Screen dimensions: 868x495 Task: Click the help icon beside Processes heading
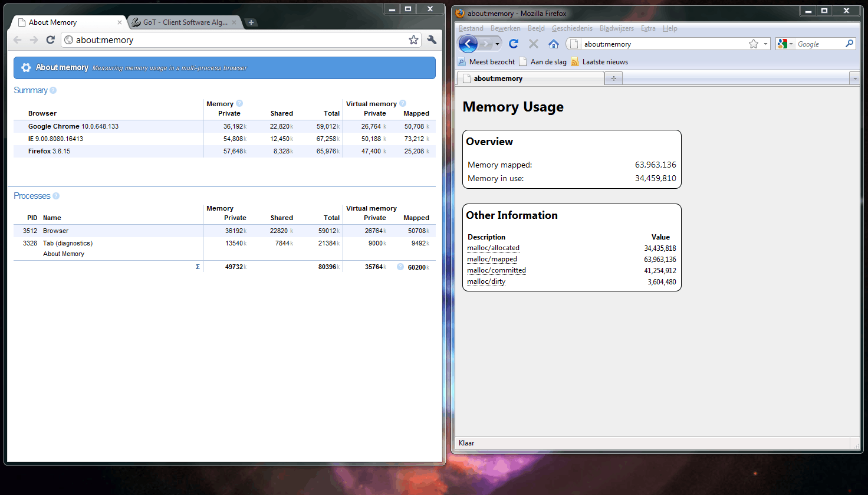(56, 196)
